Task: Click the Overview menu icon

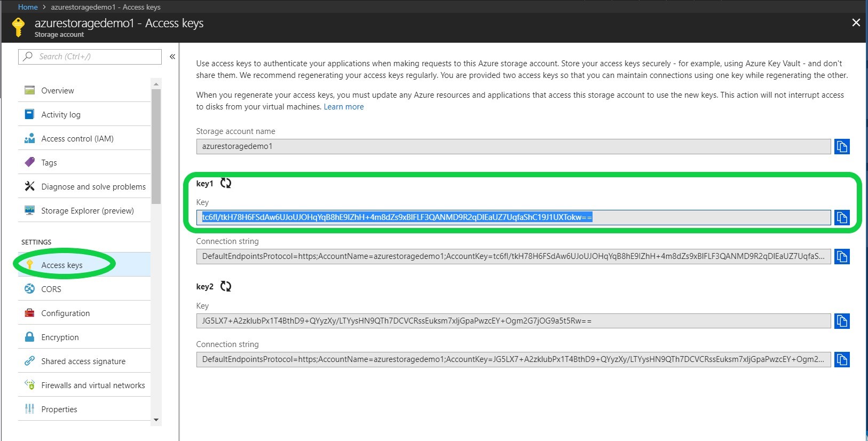Action: (x=30, y=90)
